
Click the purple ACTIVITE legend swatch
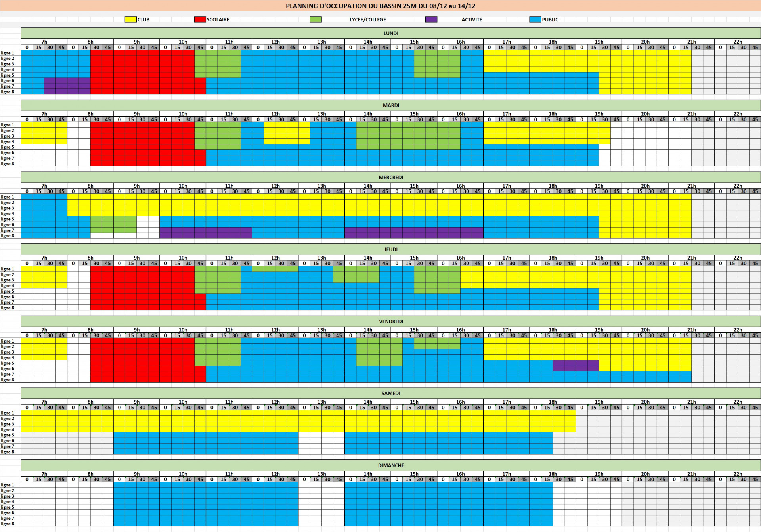click(431, 19)
